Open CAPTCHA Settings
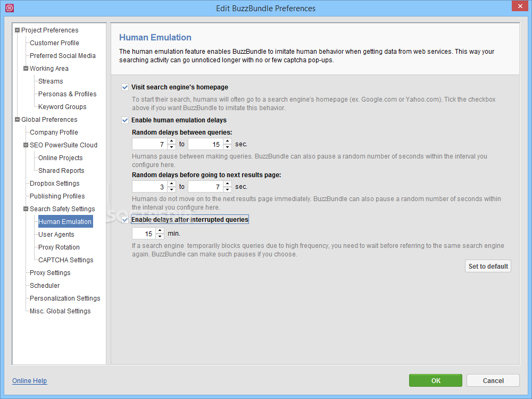This screenshot has width=532, height=399. (65, 260)
